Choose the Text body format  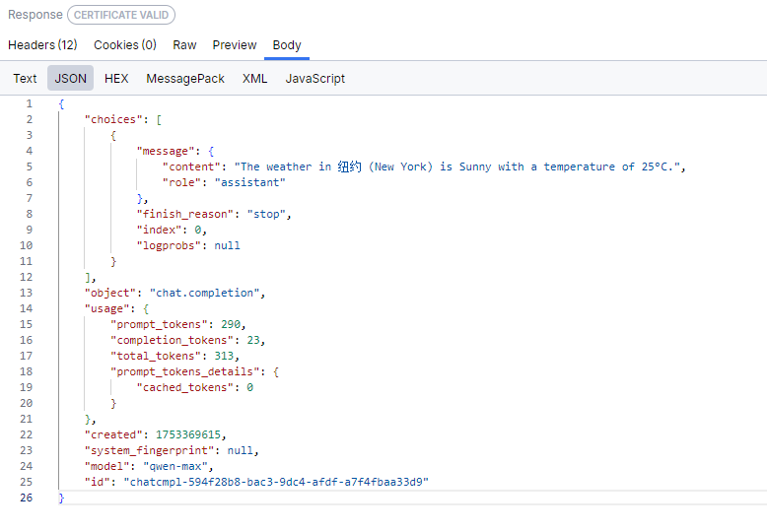pyautogui.click(x=25, y=78)
